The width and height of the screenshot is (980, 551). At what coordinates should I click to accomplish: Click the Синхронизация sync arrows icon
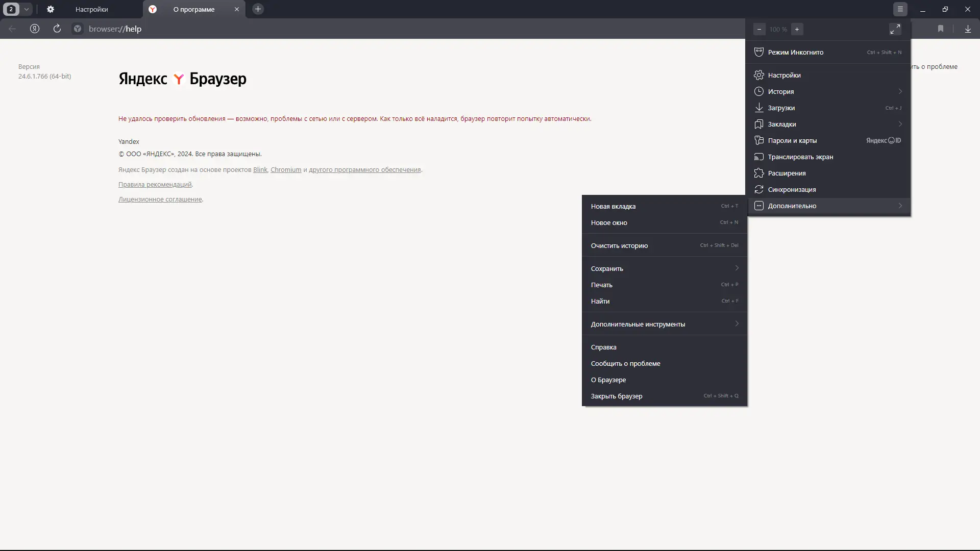(759, 189)
